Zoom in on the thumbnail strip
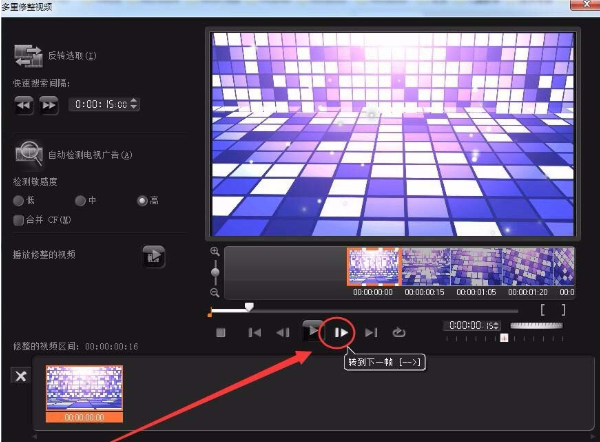This screenshot has width=600, height=442. pyautogui.click(x=215, y=252)
